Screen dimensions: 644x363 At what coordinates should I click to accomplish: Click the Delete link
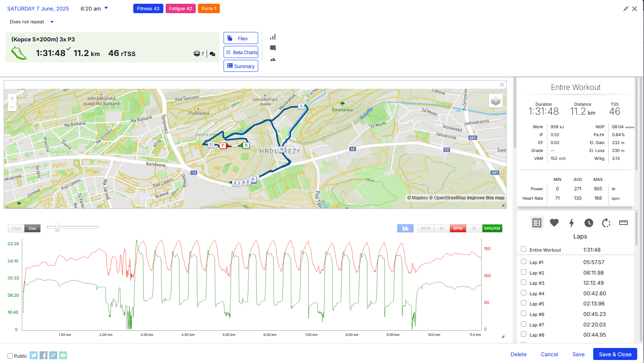pyautogui.click(x=518, y=354)
